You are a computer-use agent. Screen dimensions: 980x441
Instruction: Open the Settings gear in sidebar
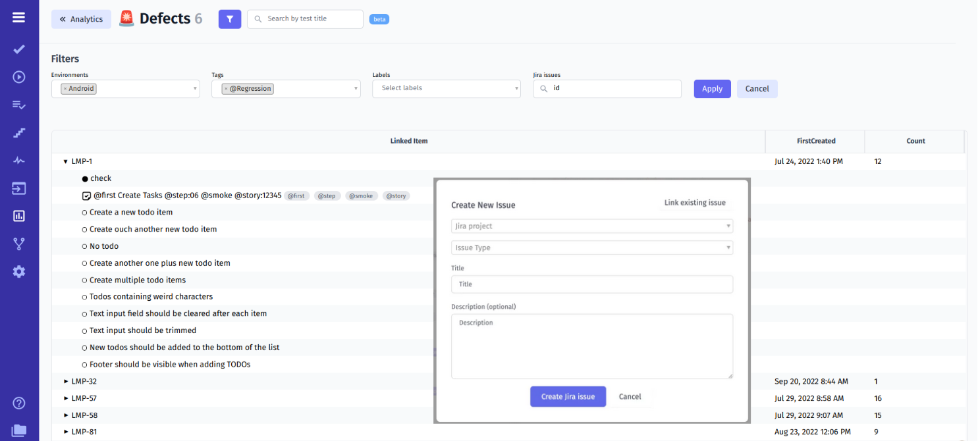point(18,271)
